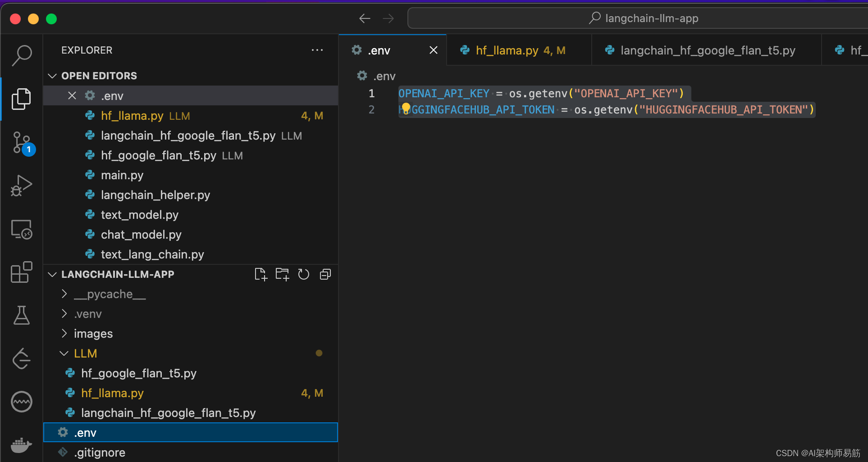Open langchain_hf_google_flan_t5.py under LLM folder
868x462 pixels.
pyautogui.click(x=190, y=413)
